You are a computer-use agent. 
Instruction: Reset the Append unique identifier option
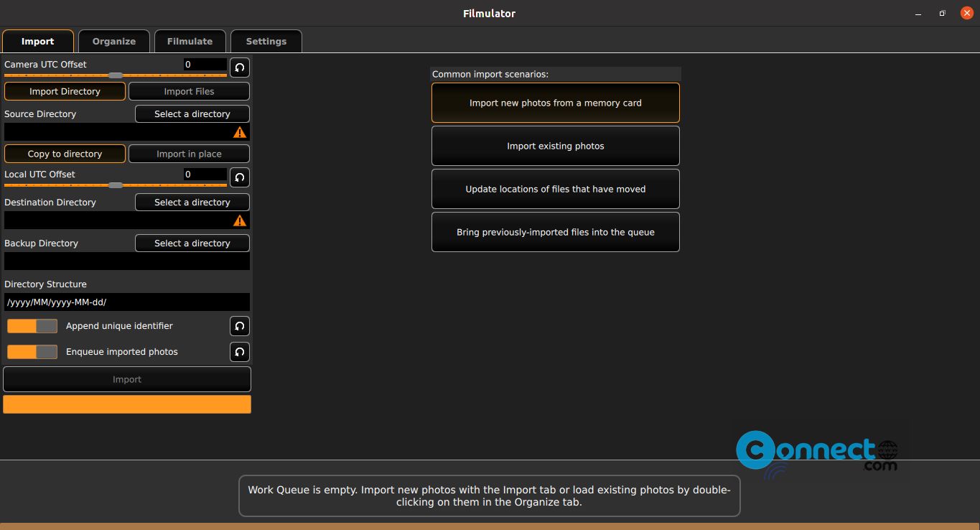pyautogui.click(x=240, y=326)
